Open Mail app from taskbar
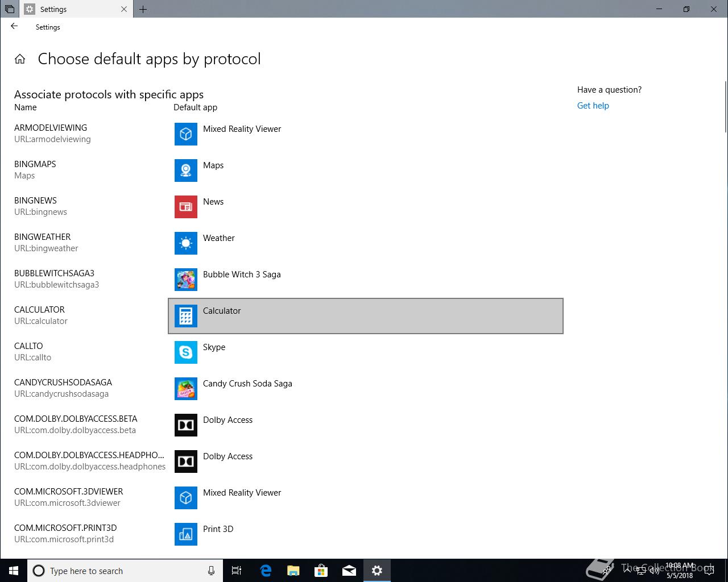Screen dimensions: 728x582 click(x=349, y=571)
